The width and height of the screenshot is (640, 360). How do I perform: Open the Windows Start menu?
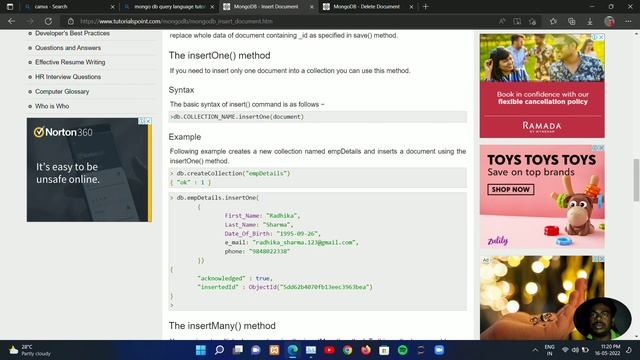tap(201, 350)
